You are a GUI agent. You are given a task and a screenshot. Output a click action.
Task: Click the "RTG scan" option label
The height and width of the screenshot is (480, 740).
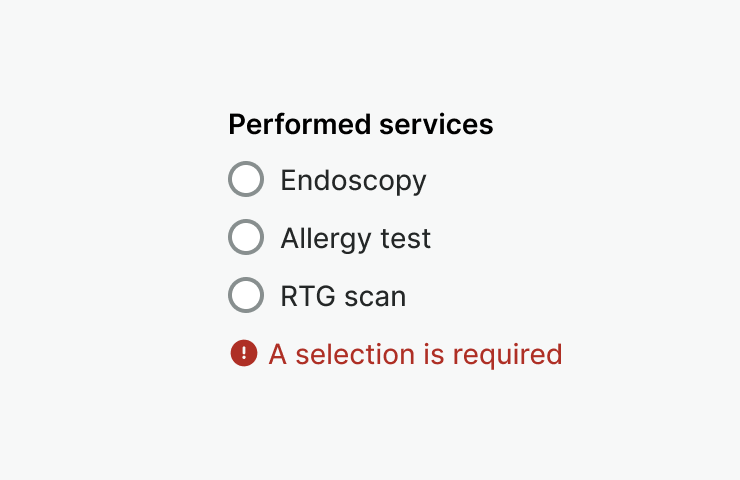[343, 297]
